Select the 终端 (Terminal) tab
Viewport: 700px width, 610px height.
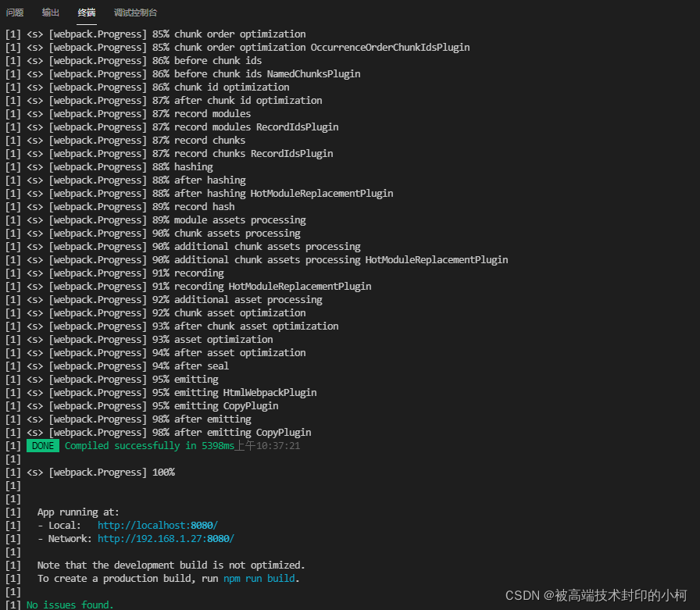pyautogui.click(x=86, y=12)
